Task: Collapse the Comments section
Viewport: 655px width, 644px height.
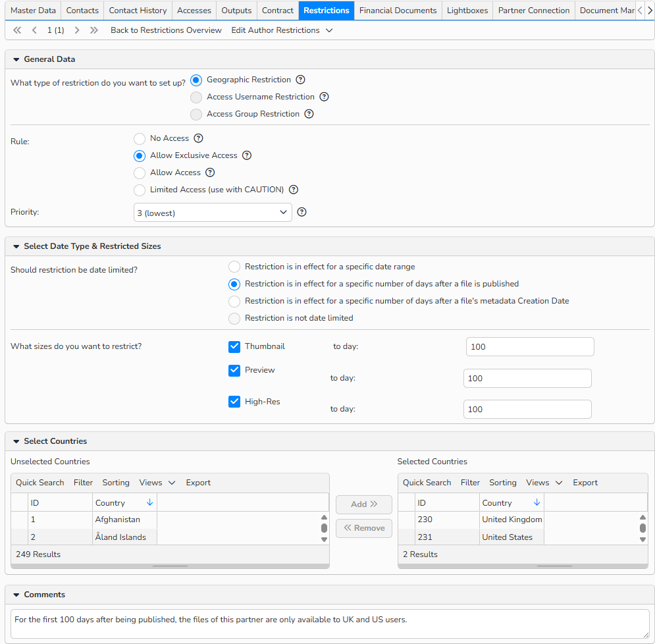Action: [16, 595]
